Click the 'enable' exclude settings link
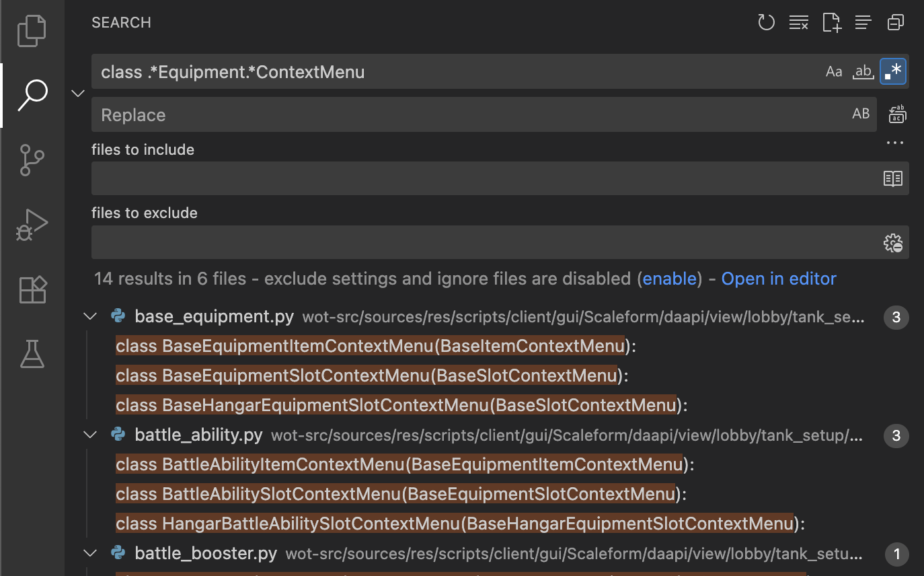This screenshot has height=576, width=924. point(669,279)
